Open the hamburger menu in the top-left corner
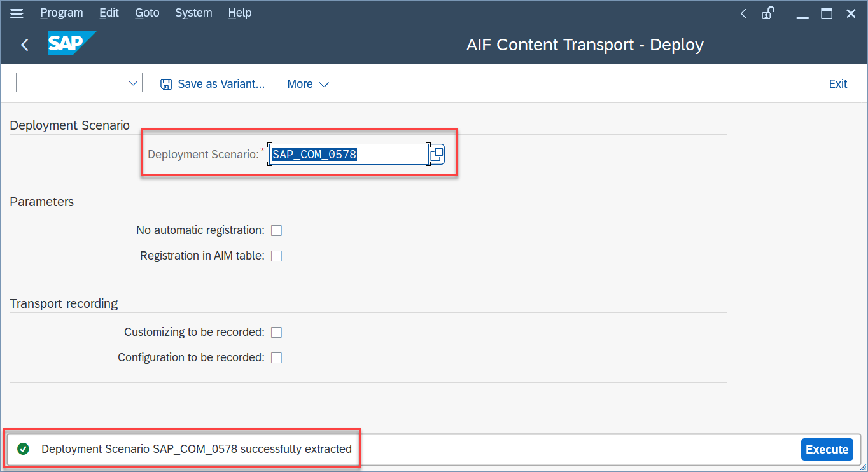The height and width of the screenshot is (472, 868). tap(17, 13)
